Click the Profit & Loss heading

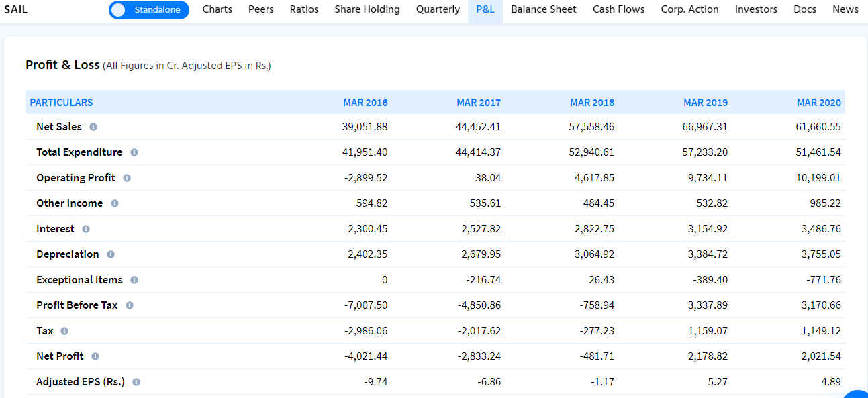[62, 65]
